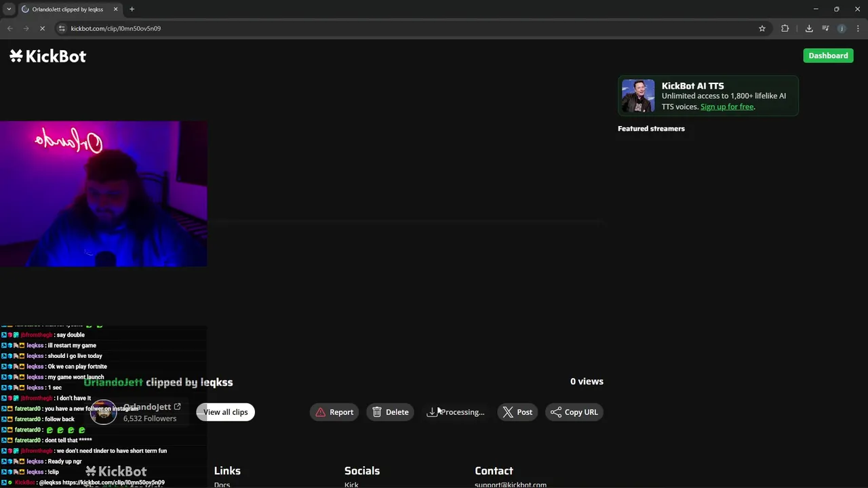Viewport: 868px width, 488px height.
Task: Close the OrlandoJett clipped by leqkss tab
Action: [x=115, y=9]
